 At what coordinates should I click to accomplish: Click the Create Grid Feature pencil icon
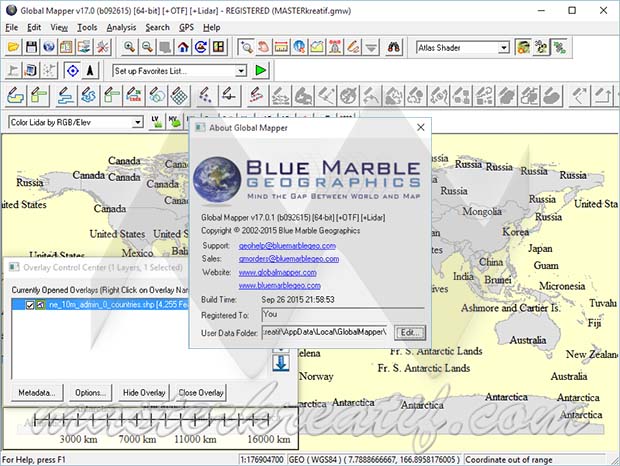[180, 96]
